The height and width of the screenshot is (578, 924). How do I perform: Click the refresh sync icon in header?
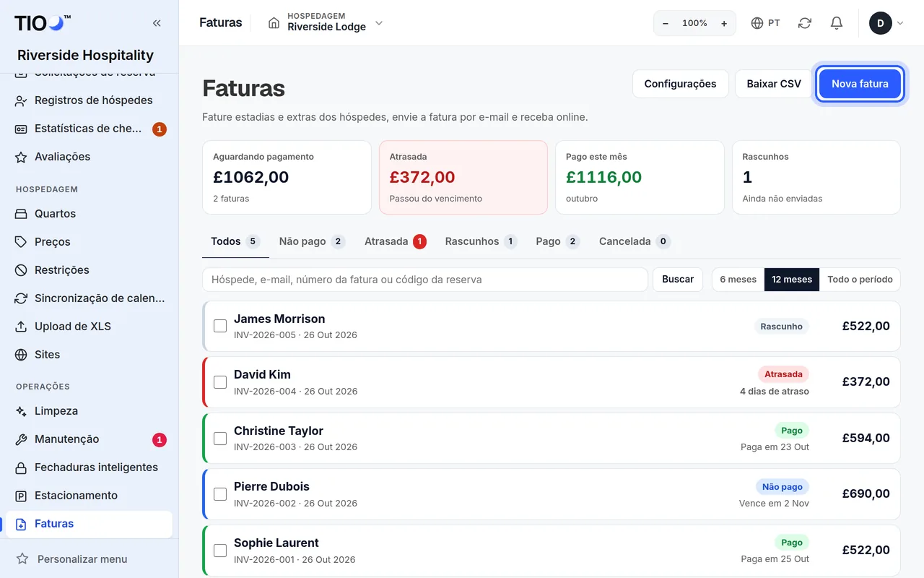[x=805, y=23]
